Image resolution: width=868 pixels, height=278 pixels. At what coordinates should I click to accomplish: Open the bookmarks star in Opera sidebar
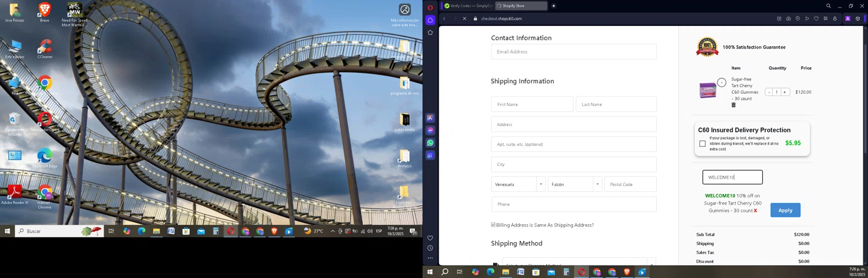(430, 33)
